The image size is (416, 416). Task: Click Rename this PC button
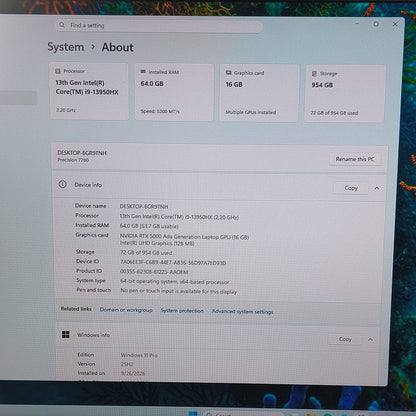(x=355, y=159)
